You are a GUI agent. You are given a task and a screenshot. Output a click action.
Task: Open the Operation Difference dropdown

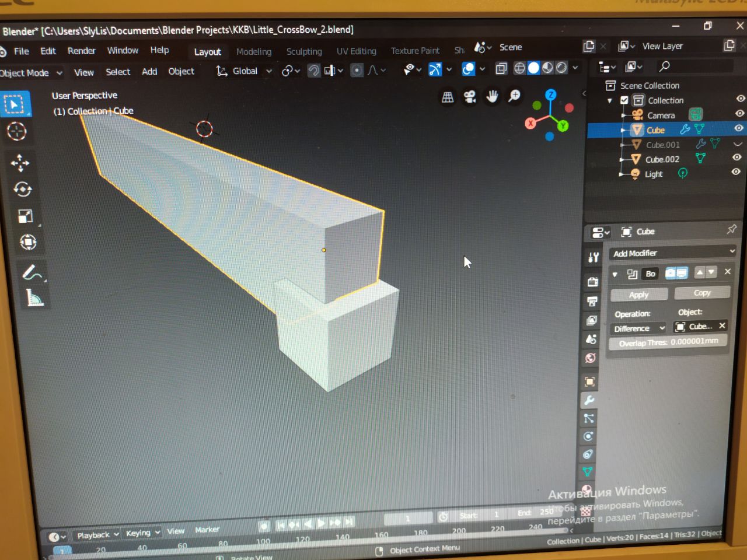tap(638, 328)
